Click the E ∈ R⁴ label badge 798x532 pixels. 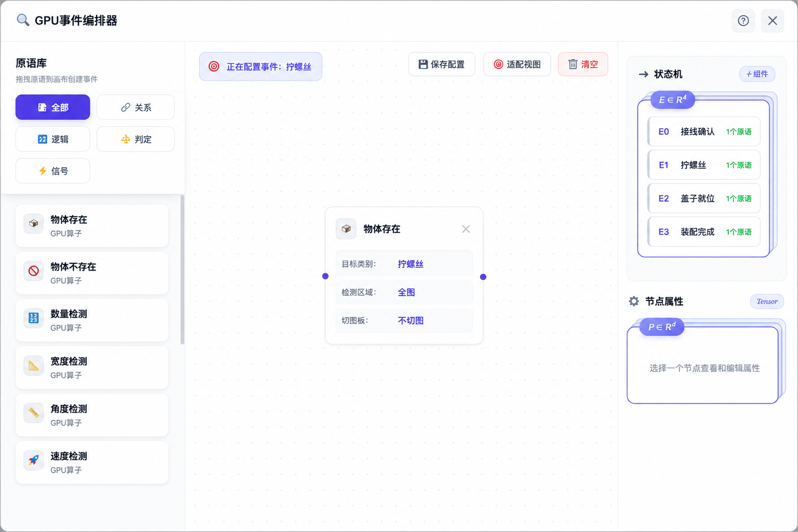[673, 100]
